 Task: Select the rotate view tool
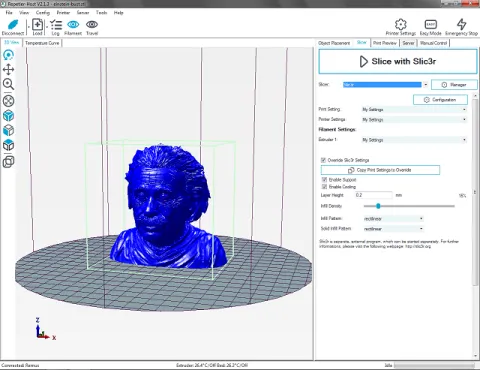(x=8, y=55)
